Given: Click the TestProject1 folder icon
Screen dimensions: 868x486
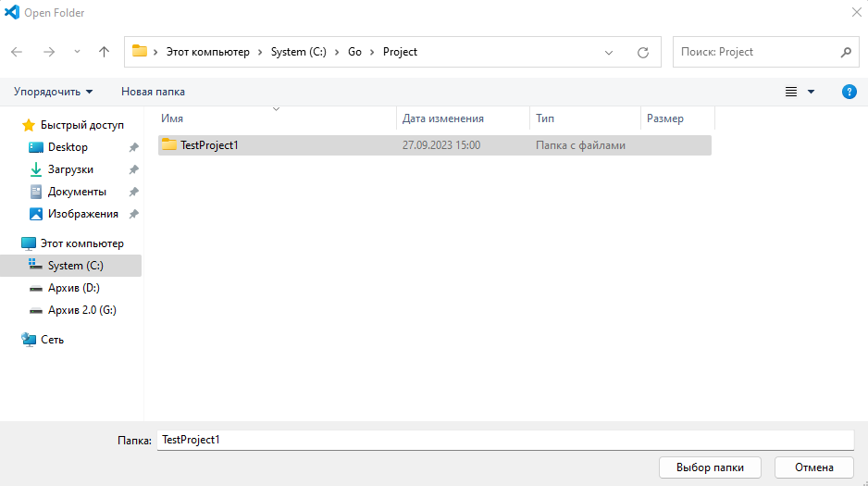Looking at the screenshot, I should click(169, 145).
